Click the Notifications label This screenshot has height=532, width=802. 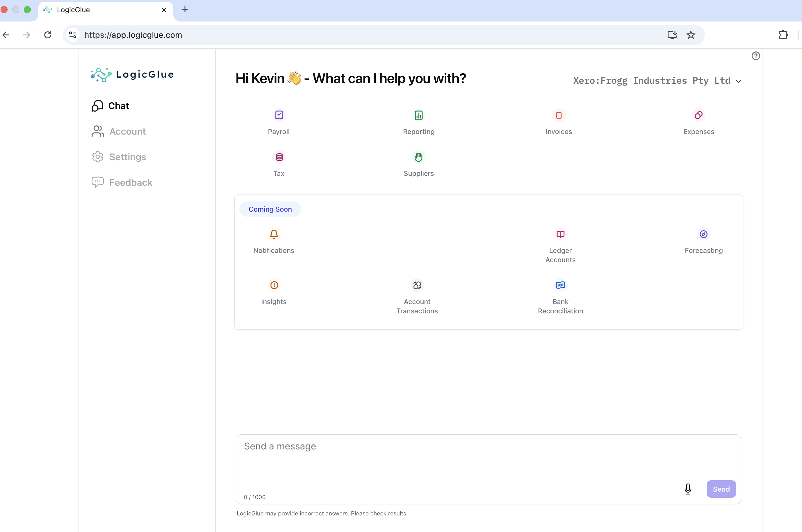click(x=274, y=250)
